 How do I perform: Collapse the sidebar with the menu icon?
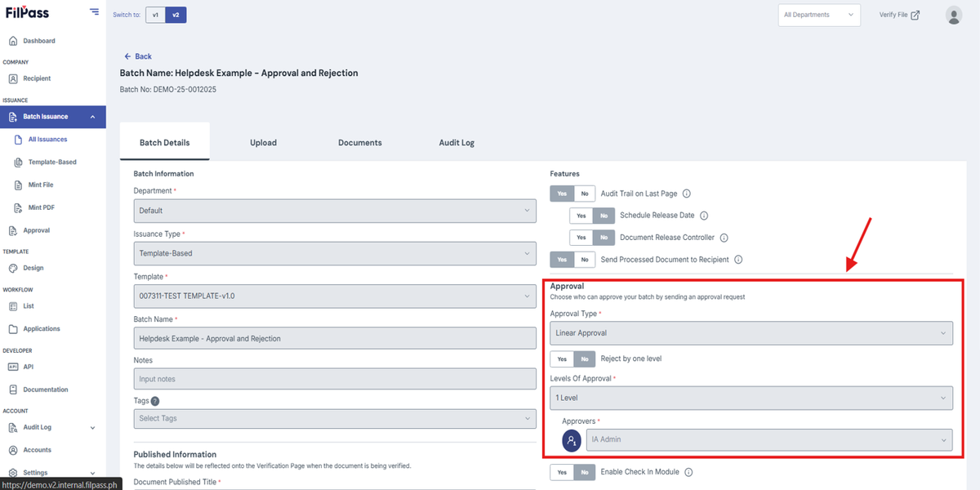[x=95, y=12]
